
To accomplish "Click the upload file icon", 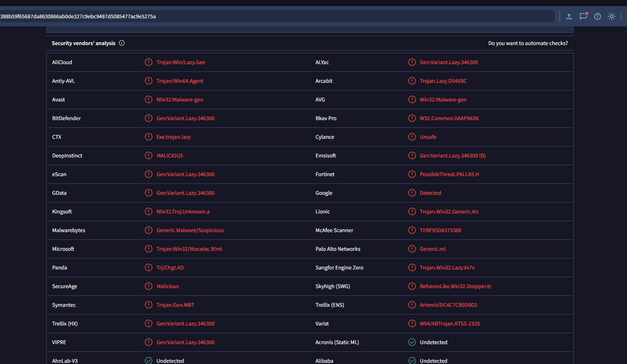I will click(569, 17).
